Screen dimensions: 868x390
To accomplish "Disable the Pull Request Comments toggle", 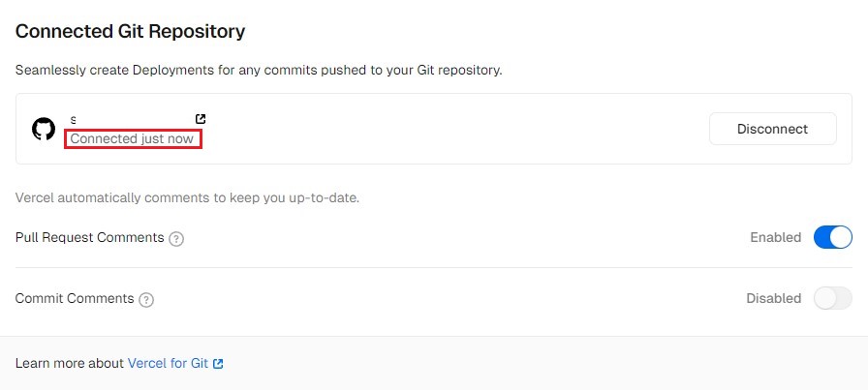I will coord(832,237).
